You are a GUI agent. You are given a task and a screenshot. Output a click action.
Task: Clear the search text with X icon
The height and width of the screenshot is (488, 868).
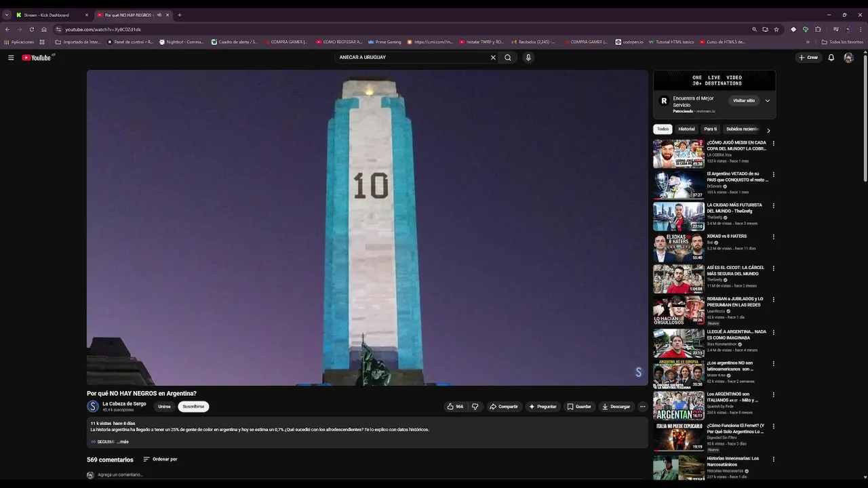493,58
